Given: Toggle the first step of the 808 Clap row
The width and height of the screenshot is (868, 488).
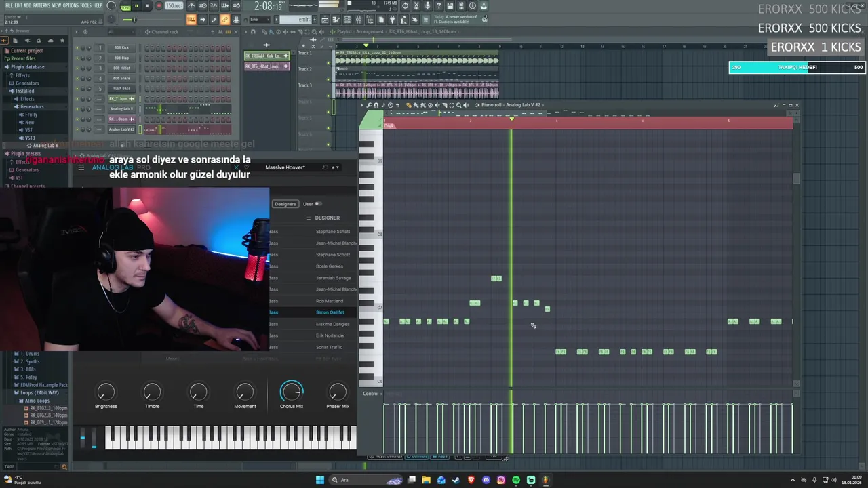Looking at the screenshot, I should 146,58.
